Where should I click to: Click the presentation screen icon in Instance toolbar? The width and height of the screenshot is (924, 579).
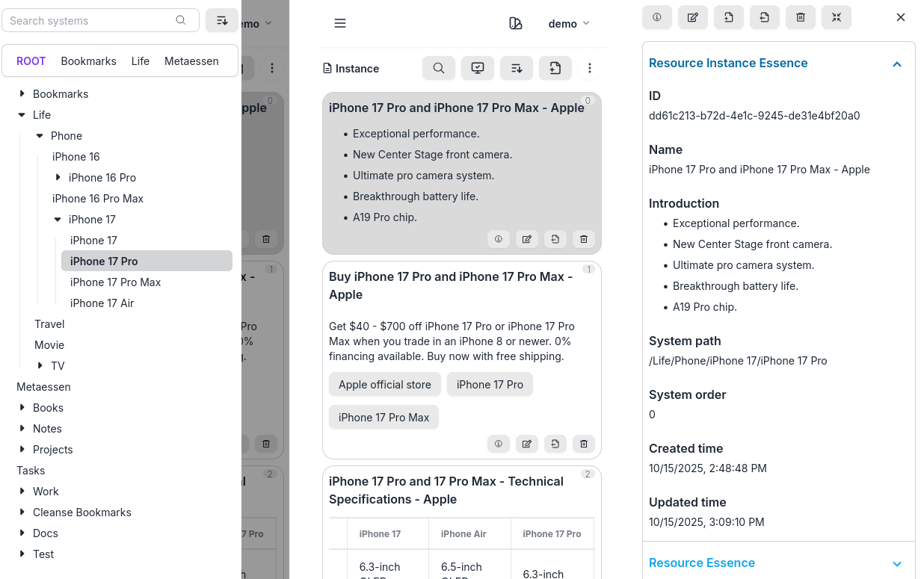(x=478, y=68)
